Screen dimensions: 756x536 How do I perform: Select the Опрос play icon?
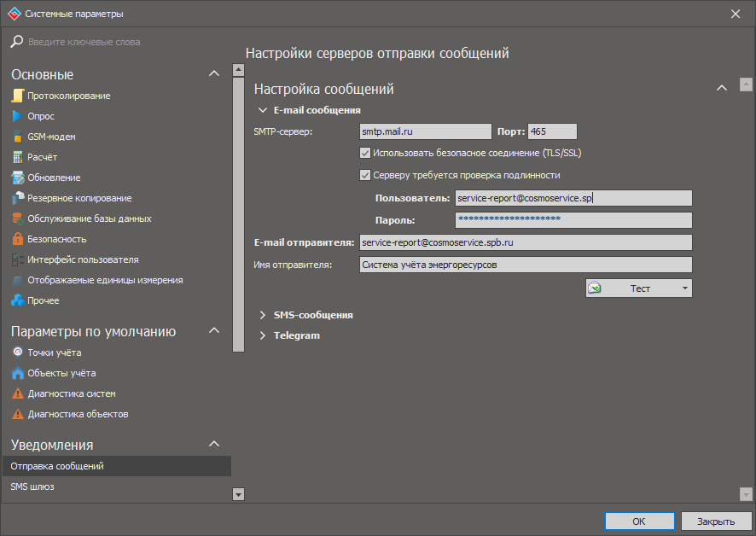[17, 116]
